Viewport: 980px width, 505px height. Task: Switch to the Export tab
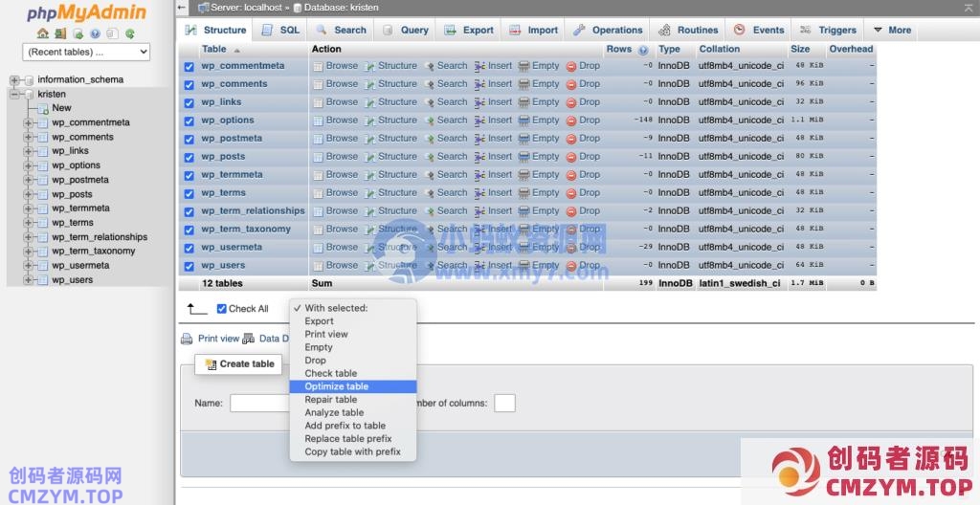click(x=469, y=30)
